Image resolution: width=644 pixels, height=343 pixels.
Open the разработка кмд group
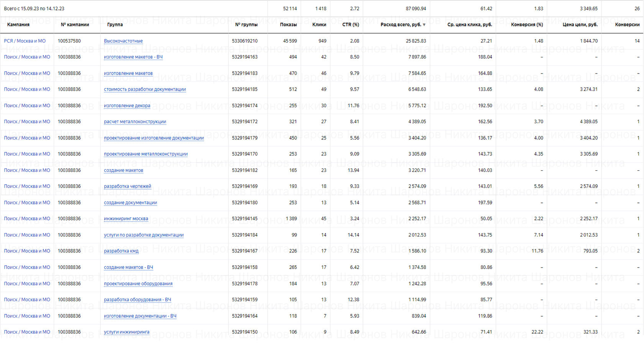pyautogui.click(x=121, y=251)
